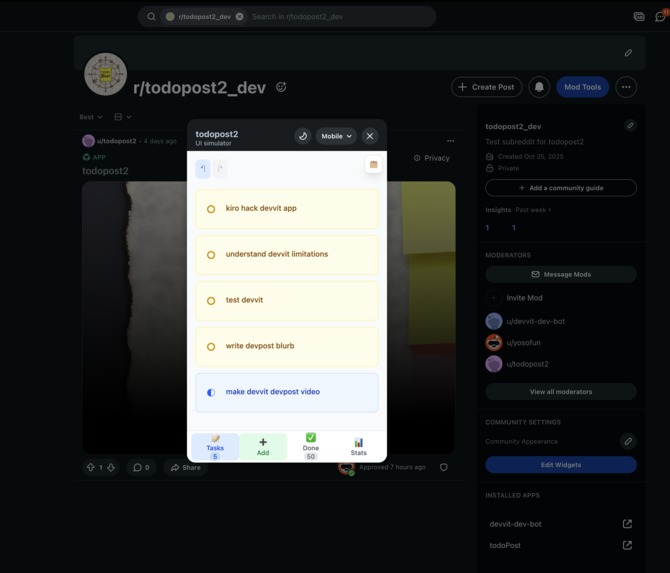Open the Best sort dropdown
This screenshot has width=670, height=573.
91,117
